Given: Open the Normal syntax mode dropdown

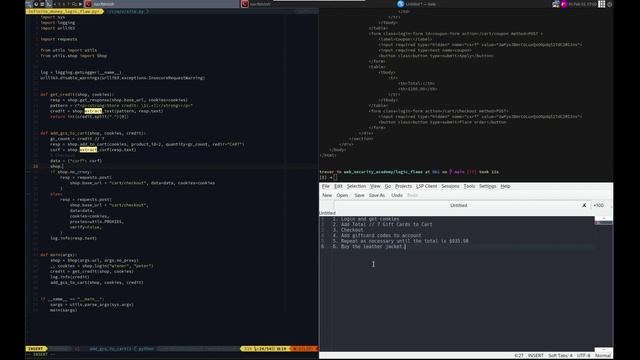Looking at the screenshot, I should coord(603,356).
